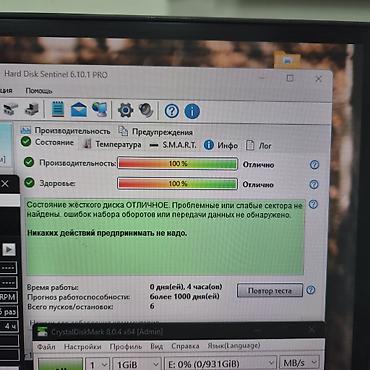
Task: Close the dark window on the left
Action: tap(5, 183)
